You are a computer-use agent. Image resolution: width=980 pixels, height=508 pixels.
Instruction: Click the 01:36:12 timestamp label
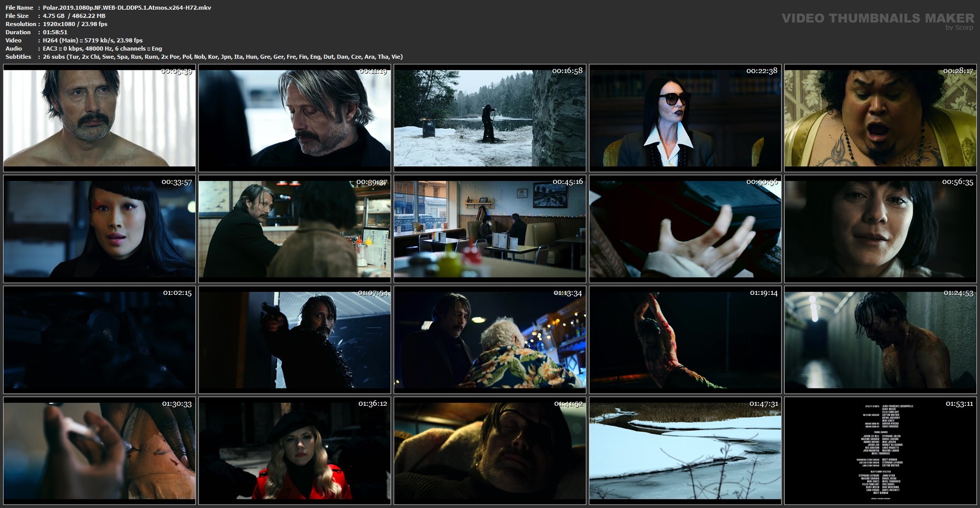(373, 404)
